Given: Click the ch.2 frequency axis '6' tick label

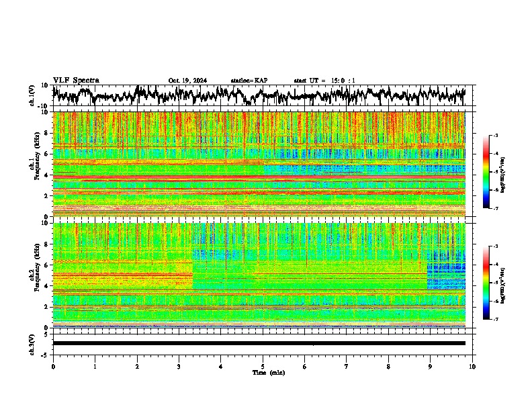Looking at the screenshot, I should (47, 265).
